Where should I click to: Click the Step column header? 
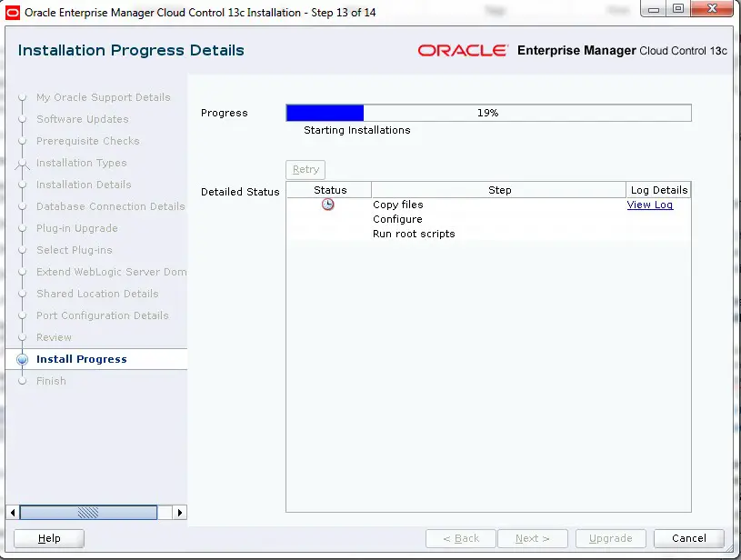point(499,190)
